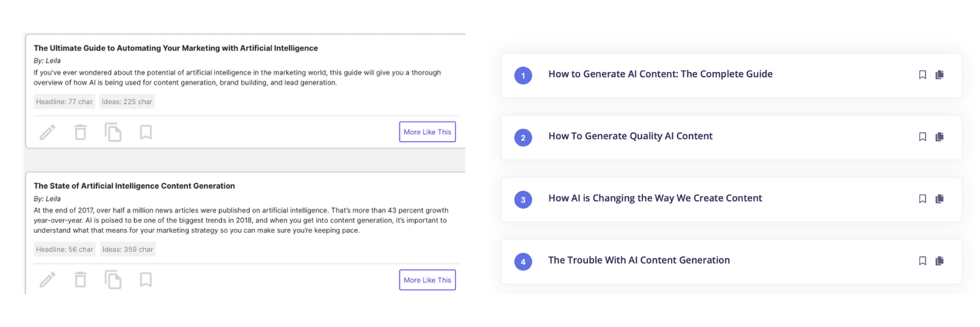Screen dimensions: 980x327
Task: Bookmark 'How AI is Changing' headline
Action: pyautogui.click(x=923, y=199)
